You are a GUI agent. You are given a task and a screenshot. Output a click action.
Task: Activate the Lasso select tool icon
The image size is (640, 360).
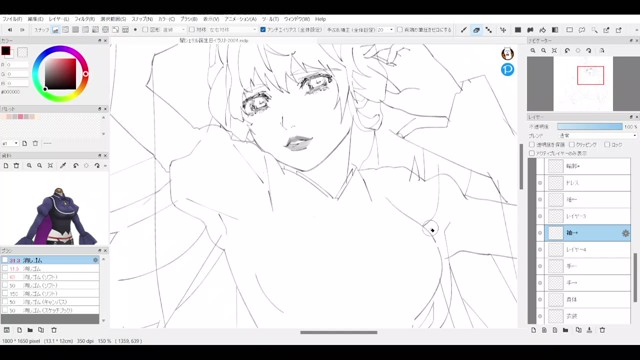click(x=582, y=30)
